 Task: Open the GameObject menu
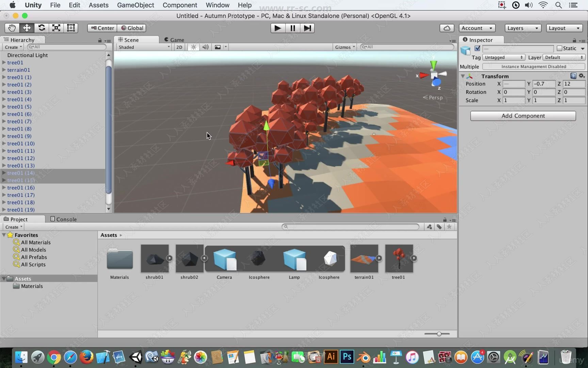click(x=135, y=5)
